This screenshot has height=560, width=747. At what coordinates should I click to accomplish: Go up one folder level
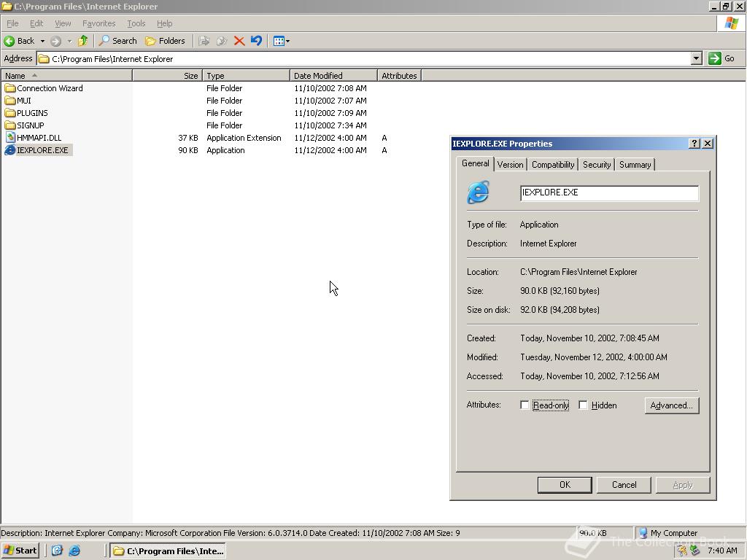coord(83,41)
